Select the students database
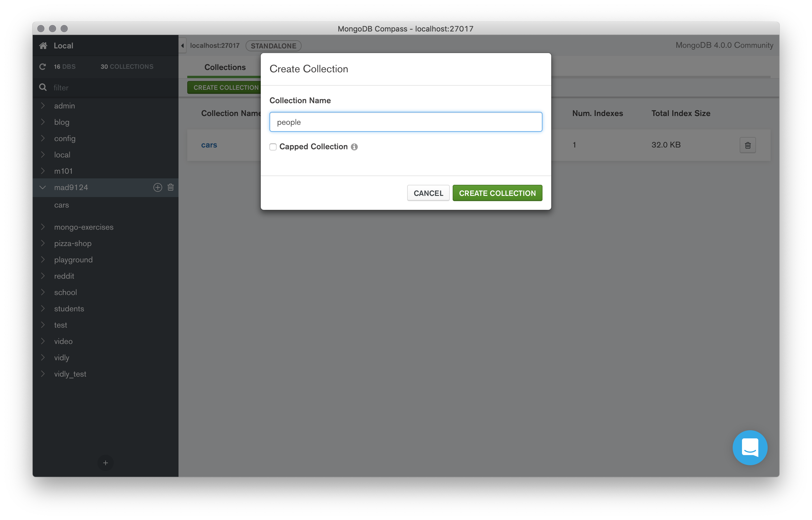Screen dimensions: 812x520 [x=69, y=309]
